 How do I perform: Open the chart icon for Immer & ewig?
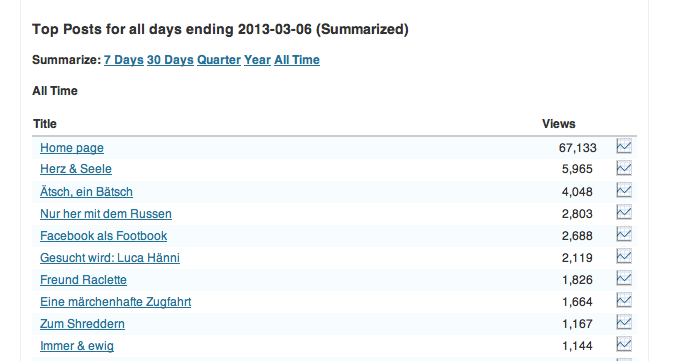pyautogui.click(x=624, y=345)
